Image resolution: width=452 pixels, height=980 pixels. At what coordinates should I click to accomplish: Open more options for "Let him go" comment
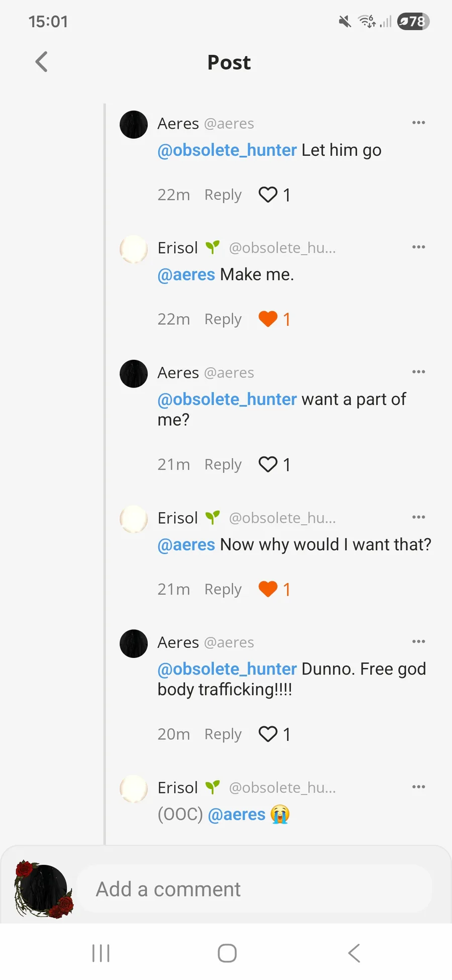coord(418,123)
